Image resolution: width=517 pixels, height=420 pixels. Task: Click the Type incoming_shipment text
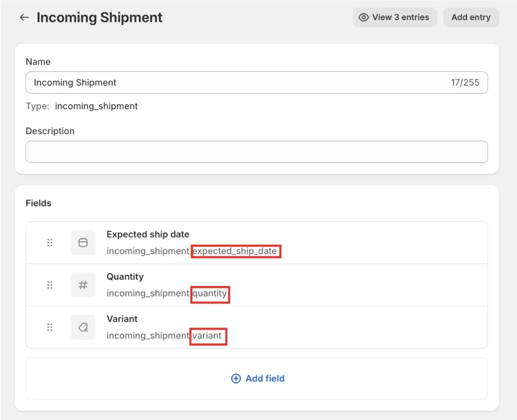click(96, 106)
